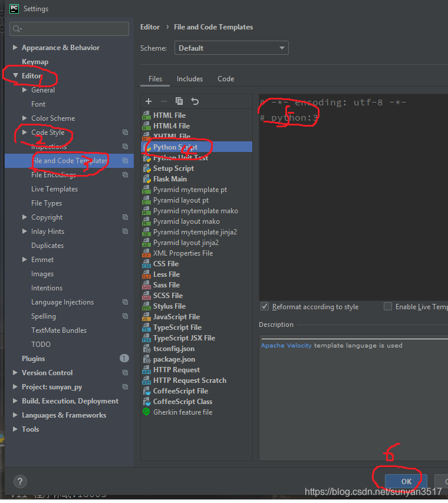Click the Flask Main python icon
The height and width of the screenshot is (503, 448).
click(x=147, y=179)
